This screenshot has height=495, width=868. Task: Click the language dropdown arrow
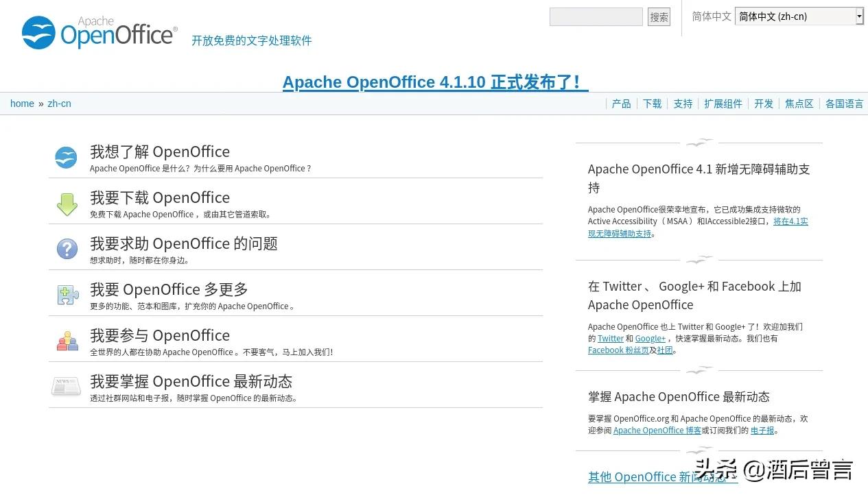pyautogui.click(x=859, y=16)
